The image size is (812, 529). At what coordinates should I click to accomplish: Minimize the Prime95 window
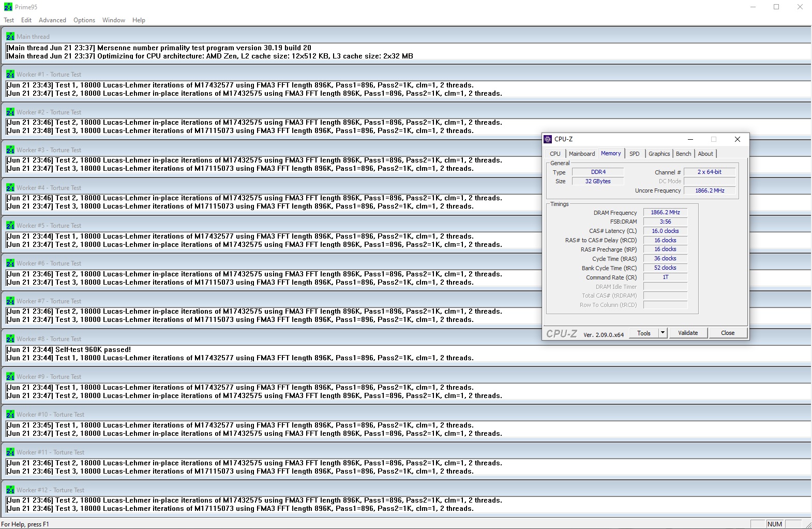753,7
